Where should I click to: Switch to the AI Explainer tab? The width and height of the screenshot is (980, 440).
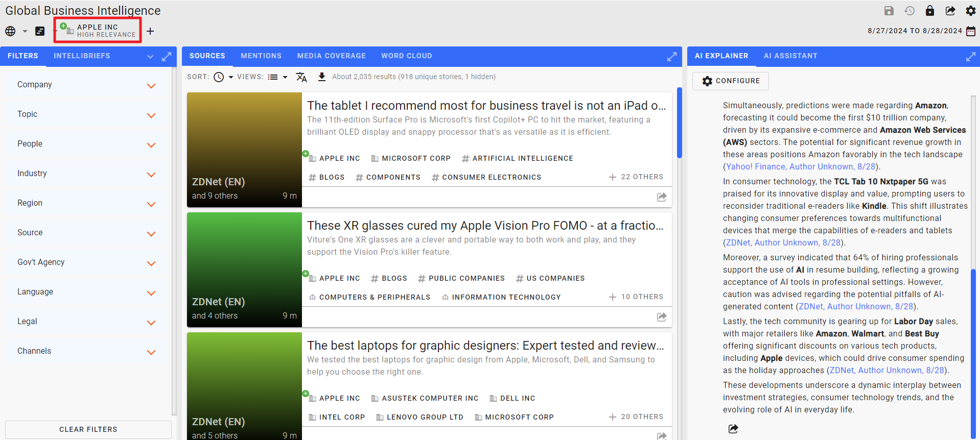(721, 56)
